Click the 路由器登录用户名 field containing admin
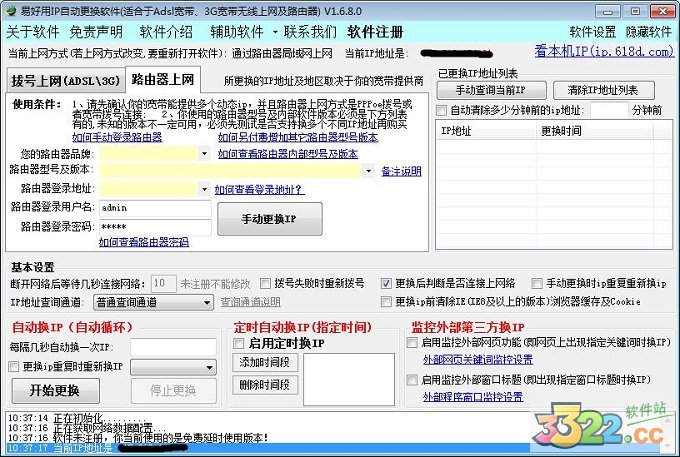 155,208
